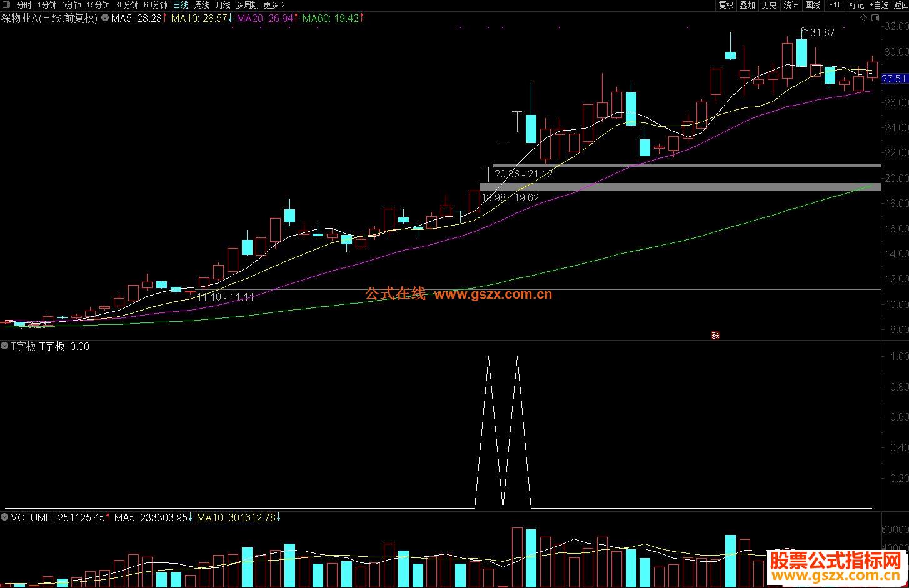This screenshot has width=909, height=588.
Task: Toggle the right side panel icon
Action: pyautogui.click(x=876, y=18)
